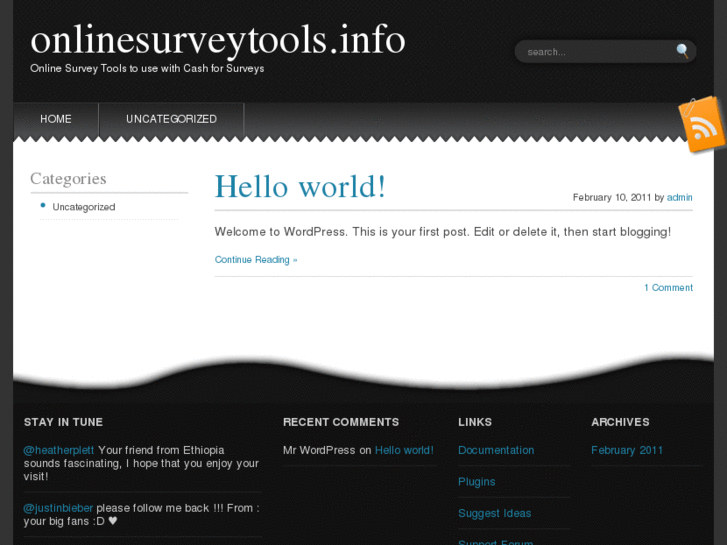Image resolution: width=727 pixels, height=545 pixels.
Task: Open the Plugins link
Action: click(477, 481)
